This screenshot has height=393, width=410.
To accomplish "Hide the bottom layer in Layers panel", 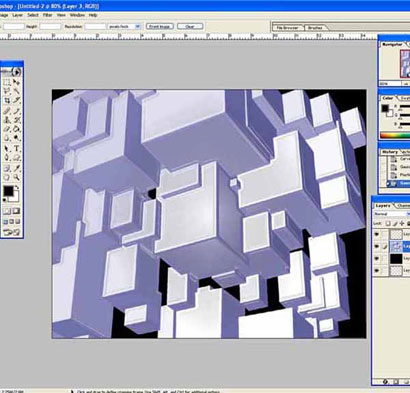I will click(x=377, y=271).
